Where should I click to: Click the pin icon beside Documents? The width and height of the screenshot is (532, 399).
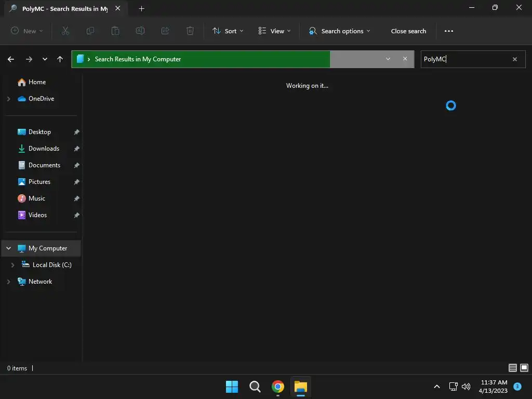coord(77,165)
